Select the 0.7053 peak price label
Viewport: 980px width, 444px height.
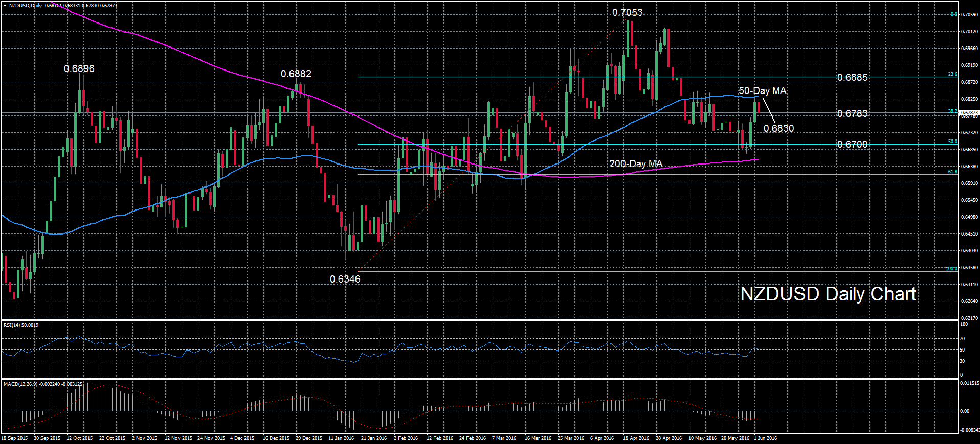(627, 12)
